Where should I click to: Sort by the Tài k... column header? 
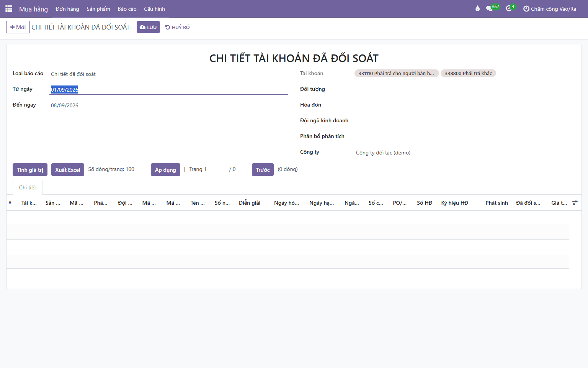point(29,203)
